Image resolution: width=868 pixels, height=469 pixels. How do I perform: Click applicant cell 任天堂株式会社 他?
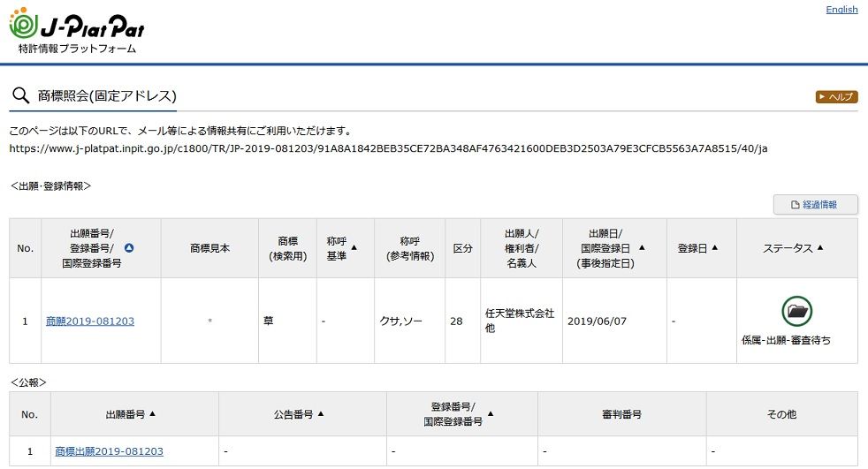521,321
